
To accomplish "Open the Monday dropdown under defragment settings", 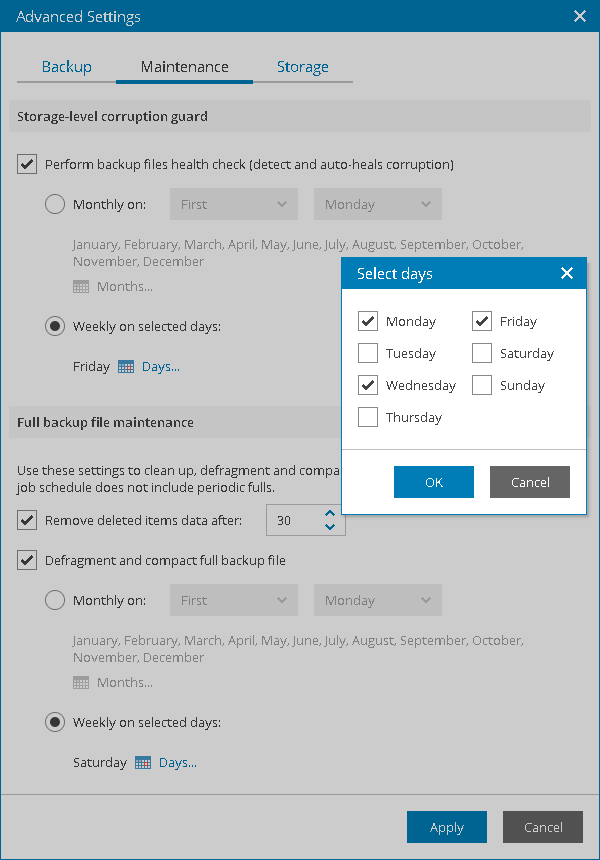I will 377,601.
